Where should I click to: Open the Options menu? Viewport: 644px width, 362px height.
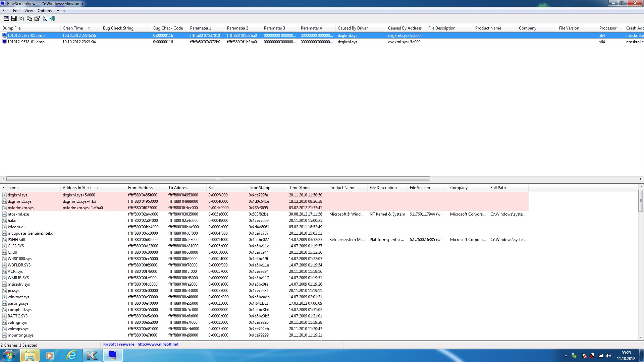(x=44, y=11)
